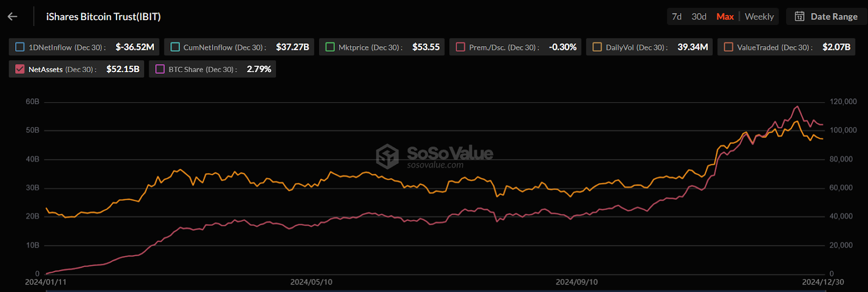Click the 80,000 right axis label
Viewport: 868px width, 292px height.
coord(841,159)
